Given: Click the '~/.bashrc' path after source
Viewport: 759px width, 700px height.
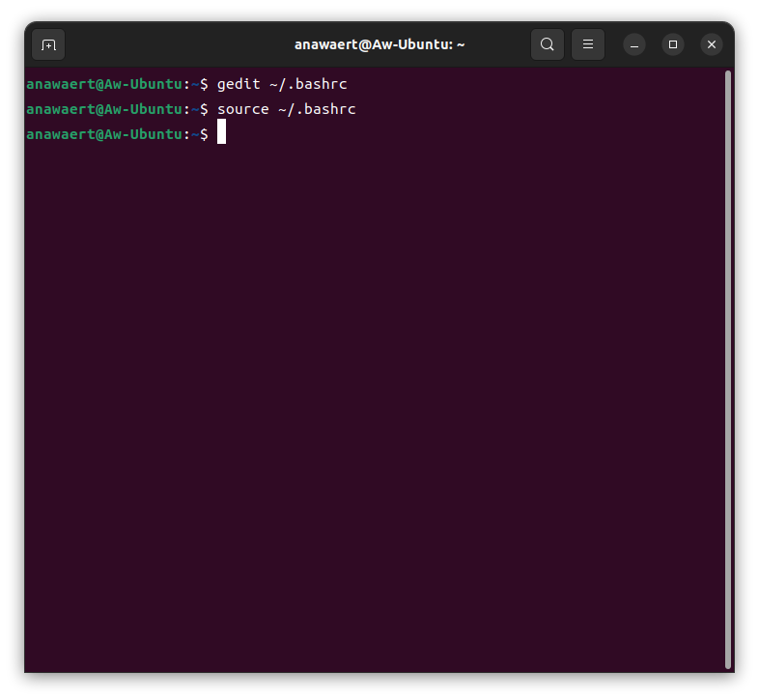Looking at the screenshot, I should pos(317,109).
